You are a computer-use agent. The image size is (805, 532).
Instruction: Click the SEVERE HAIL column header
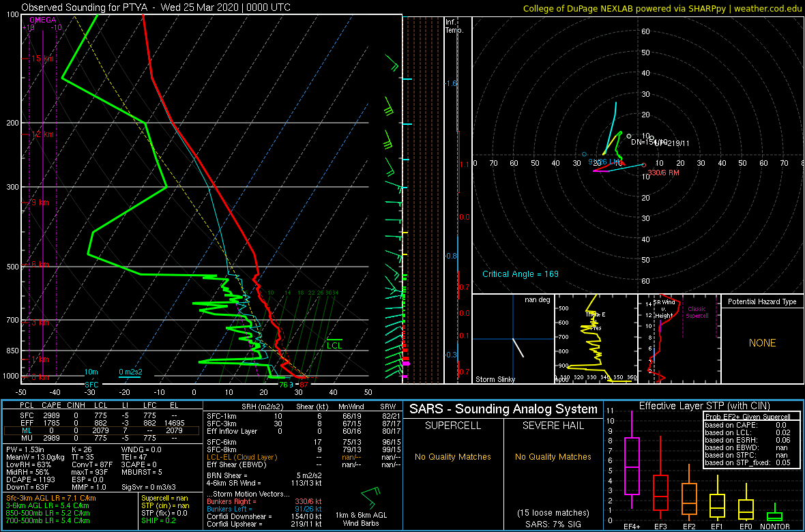coord(553,427)
